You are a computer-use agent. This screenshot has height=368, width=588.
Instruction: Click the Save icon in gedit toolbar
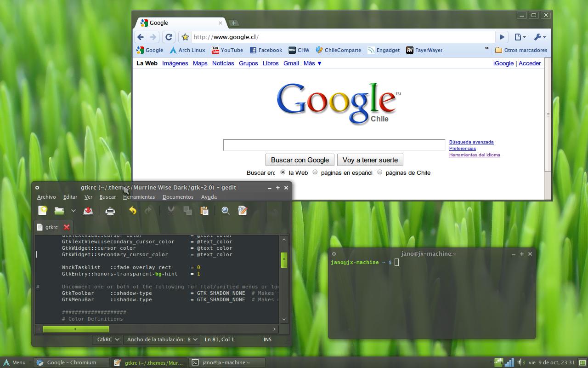point(88,210)
